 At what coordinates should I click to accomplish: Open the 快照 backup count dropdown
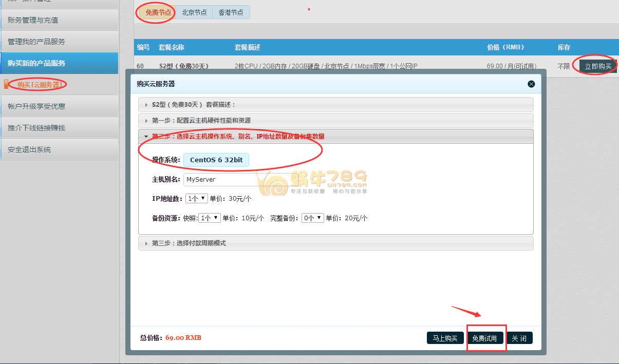(210, 218)
